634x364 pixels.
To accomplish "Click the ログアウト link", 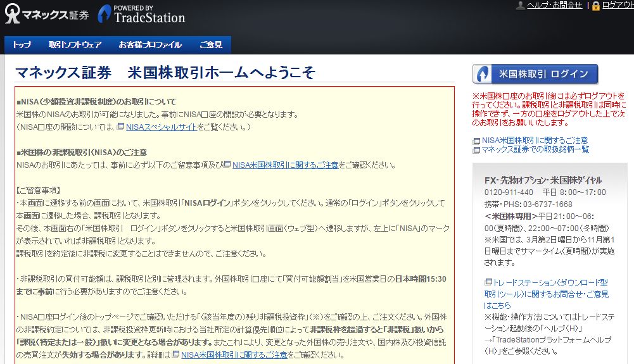I will (x=618, y=5).
